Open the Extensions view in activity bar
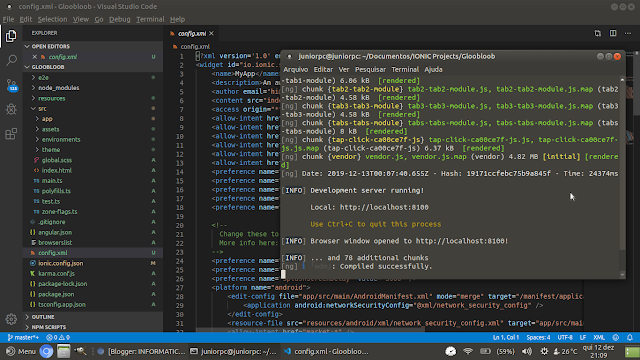The image size is (640, 360). [x=11, y=133]
